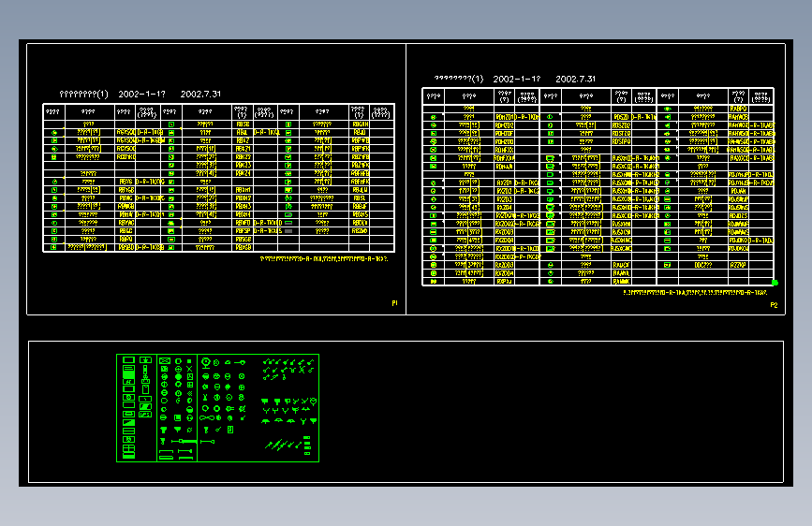Select the four-pane grid square symbol in legend

190,385
